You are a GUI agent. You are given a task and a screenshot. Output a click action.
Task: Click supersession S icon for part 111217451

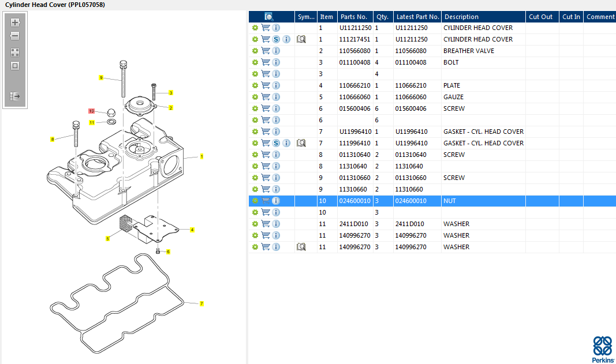pos(276,39)
